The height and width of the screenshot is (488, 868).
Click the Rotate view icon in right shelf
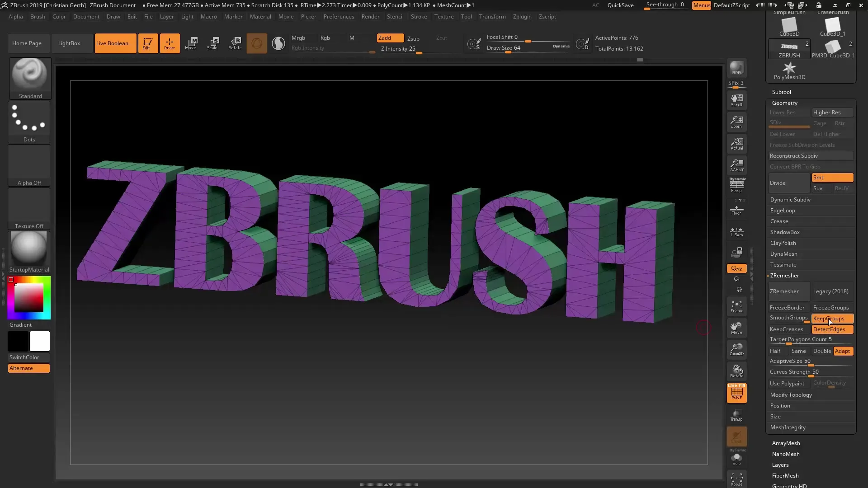[x=736, y=371]
